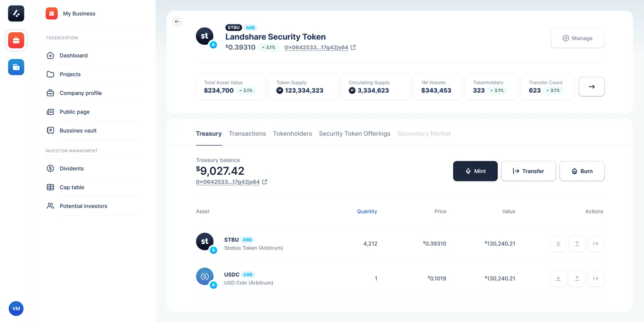
Task: Click the send icon in STBU row
Action: (596, 244)
